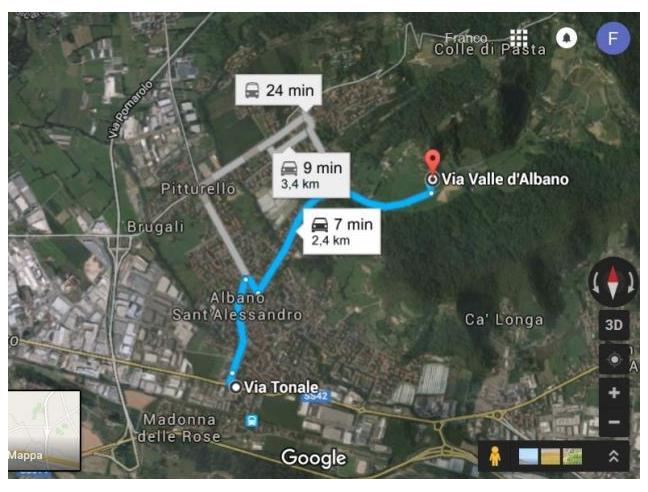Click the Via Tonale origin marker
Viewport: 648px width, 492px height.
pyautogui.click(x=236, y=387)
